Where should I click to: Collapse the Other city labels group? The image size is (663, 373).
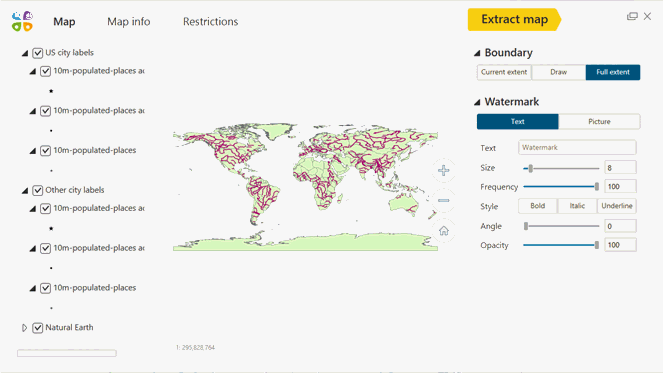coord(25,191)
